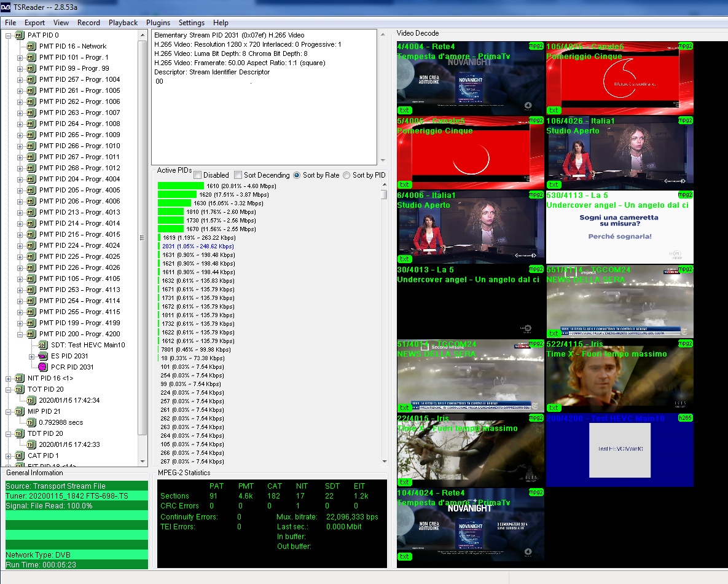Screen dimensions: 728x584
Task: Expand the PMT PID 99 Progr. 99 node
Action: 20,69
